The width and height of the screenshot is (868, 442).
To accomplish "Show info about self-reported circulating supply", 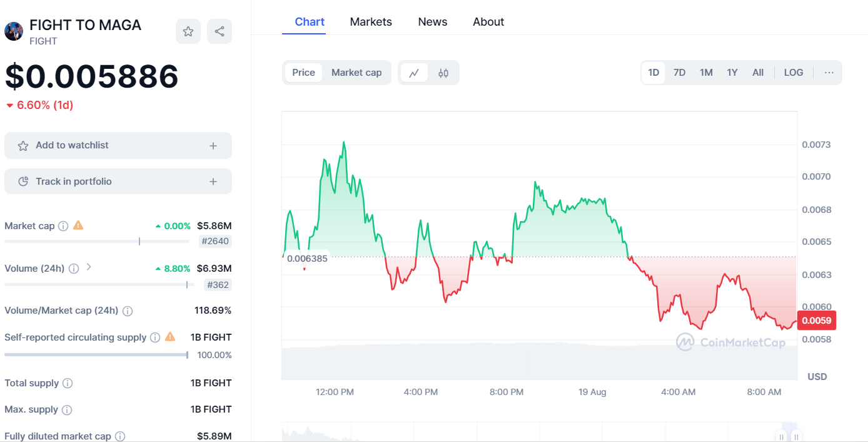I will (x=155, y=337).
